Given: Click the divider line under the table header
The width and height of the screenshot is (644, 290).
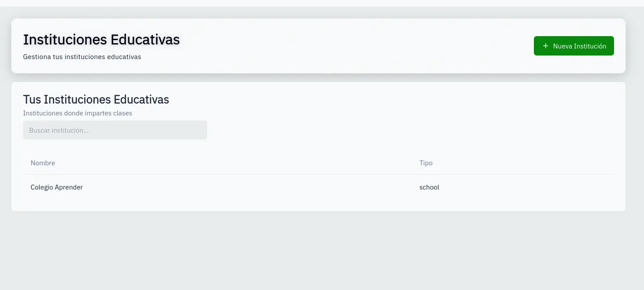Looking at the screenshot, I should pyautogui.click(x=318, y=174).
